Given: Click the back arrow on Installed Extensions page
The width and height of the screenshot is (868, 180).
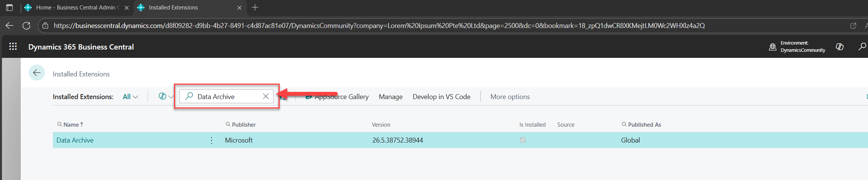Looking at the screenshot, I should [x=37, y=73].
